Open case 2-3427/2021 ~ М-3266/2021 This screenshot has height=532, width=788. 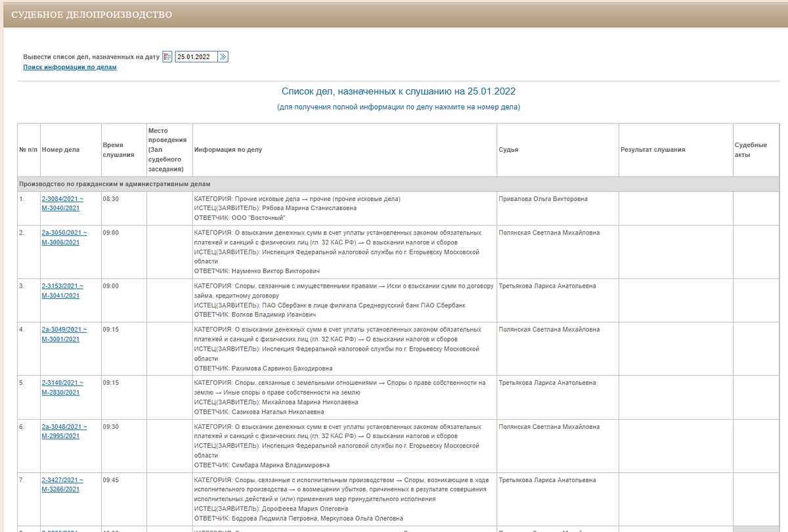[62, 485]
